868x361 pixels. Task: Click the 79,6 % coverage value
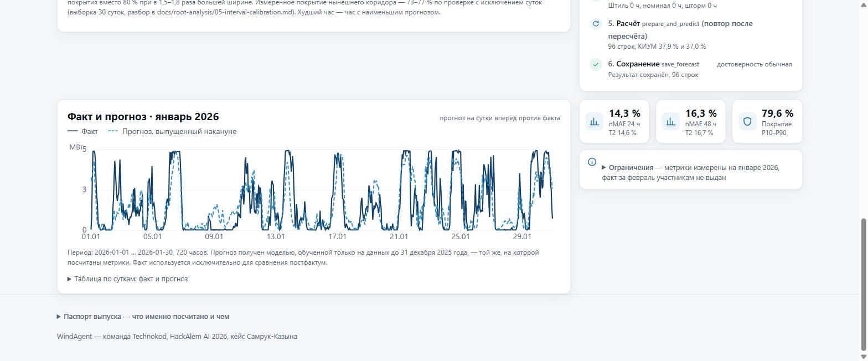pos(777,114)
